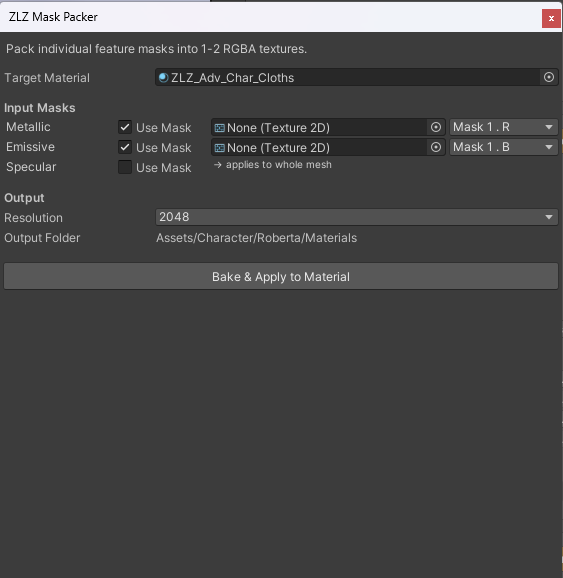Click the Output section heading
Viewport: 563px width, 578px height.
point(24,198)
